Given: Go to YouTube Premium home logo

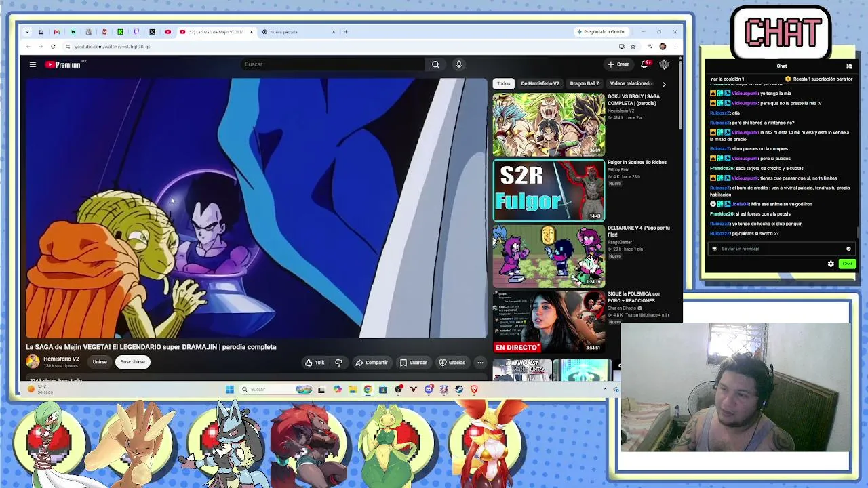Looking at the screenshot, I should click(63, 64).
